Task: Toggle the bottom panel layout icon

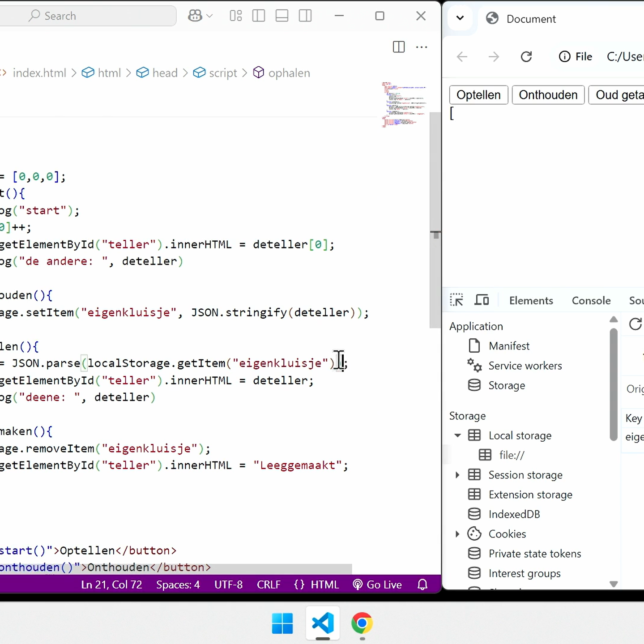Action: coord(282,16)
